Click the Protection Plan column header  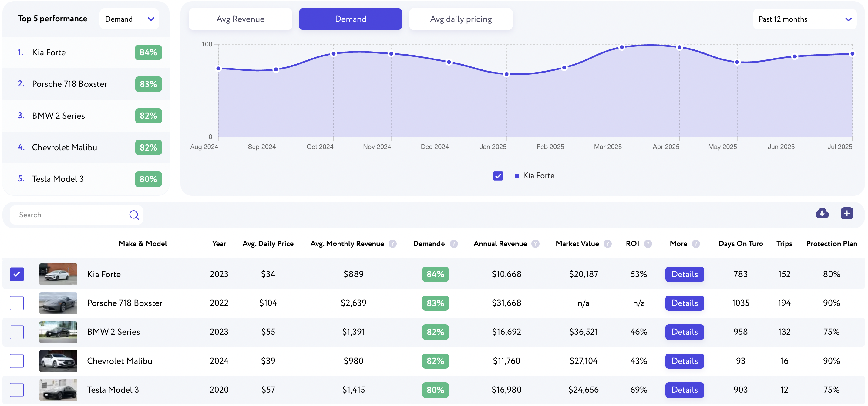(832, 243)
